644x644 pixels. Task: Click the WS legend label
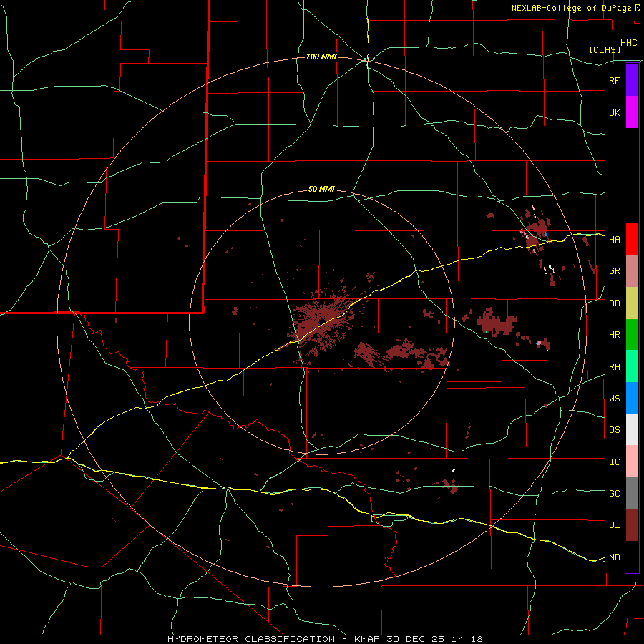[x=614, y=399]
